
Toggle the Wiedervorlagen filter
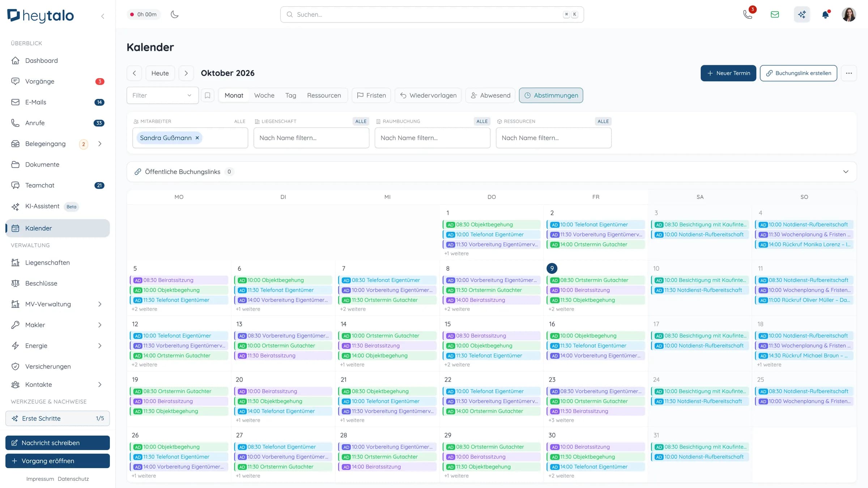pos(428,95)
